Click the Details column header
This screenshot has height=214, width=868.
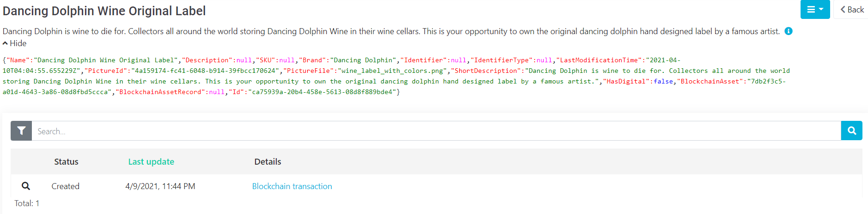[268, 162]
